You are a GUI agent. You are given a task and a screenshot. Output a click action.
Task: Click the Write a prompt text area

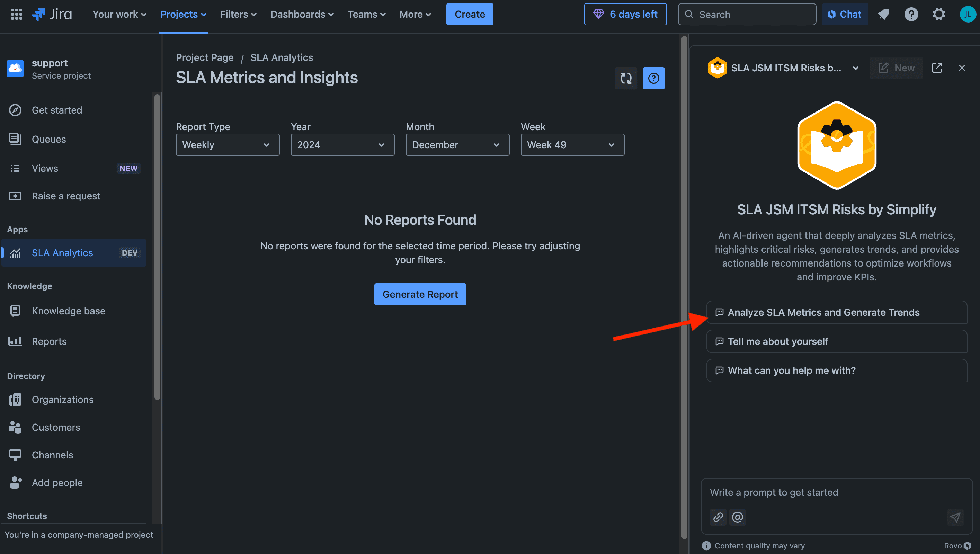click(837, 492)
